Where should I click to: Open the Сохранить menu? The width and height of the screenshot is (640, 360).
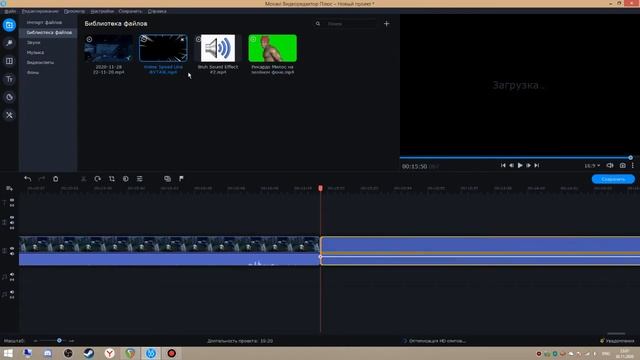[130, 11]
